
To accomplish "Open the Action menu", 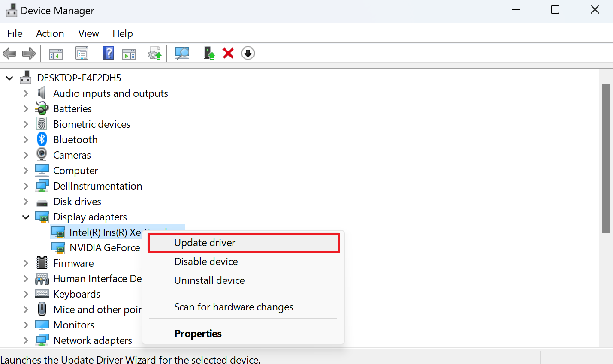I will [x=50, y=33].
